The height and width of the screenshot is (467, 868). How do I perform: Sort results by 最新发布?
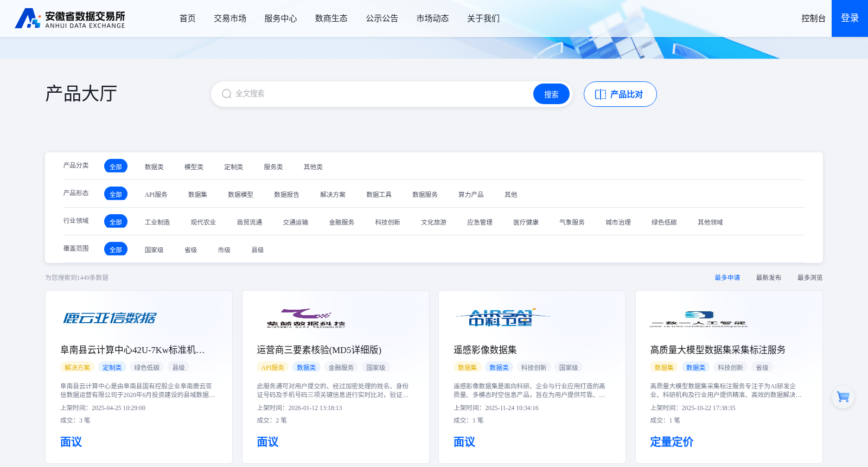pos(769,278)
